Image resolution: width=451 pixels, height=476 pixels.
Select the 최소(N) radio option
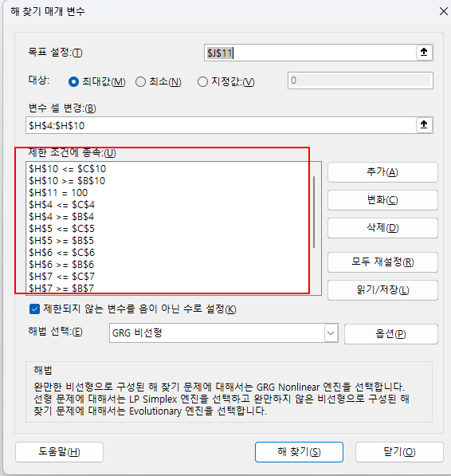[x=140, y=81]
